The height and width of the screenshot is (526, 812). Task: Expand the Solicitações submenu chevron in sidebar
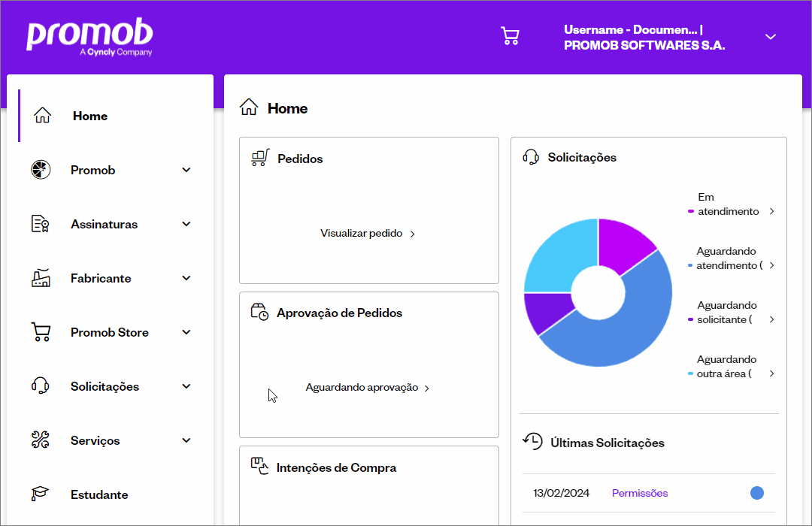186,386
